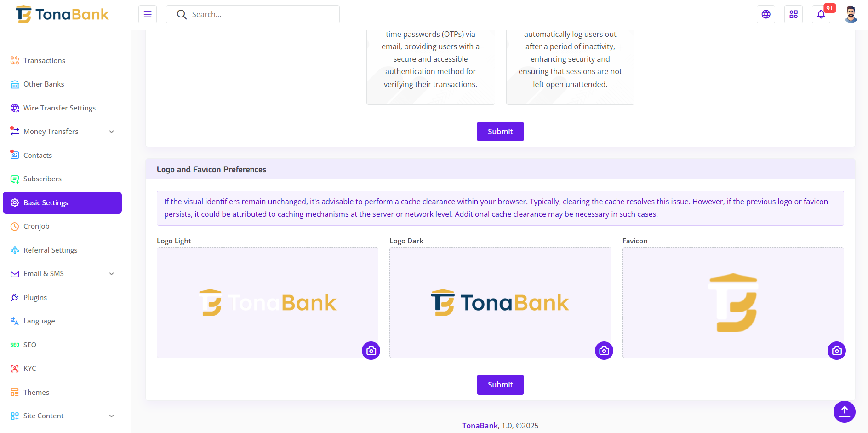Open the Themes sidebar item
868x433 pixels.
pos(36,393)
